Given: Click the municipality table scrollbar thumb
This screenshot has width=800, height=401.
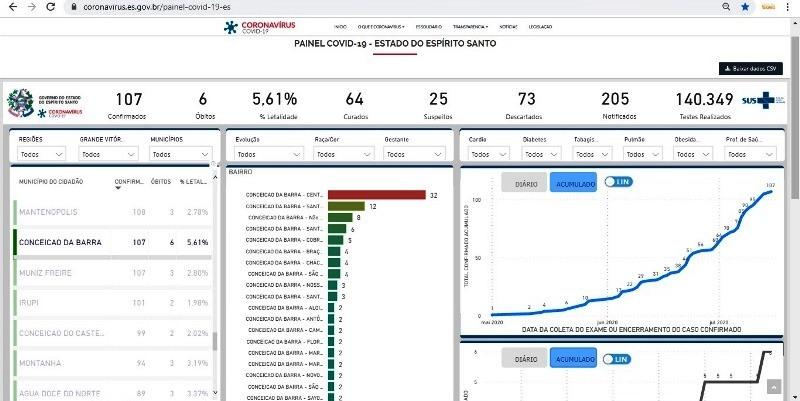Looking at the screenshot, I should coord(215,341).
